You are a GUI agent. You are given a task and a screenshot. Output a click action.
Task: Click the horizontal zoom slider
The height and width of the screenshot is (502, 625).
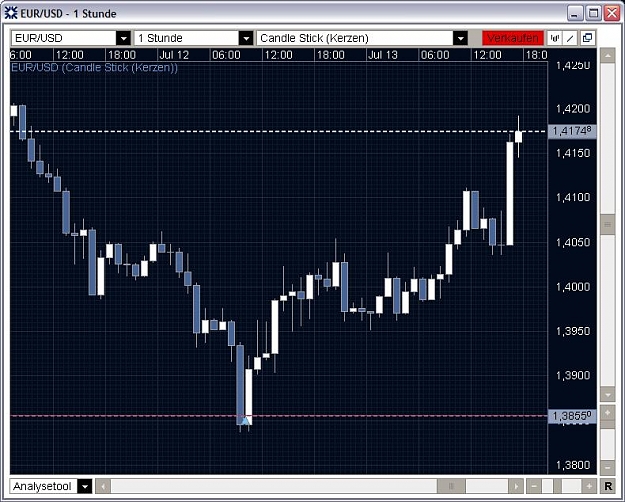[x=557, y=486]
